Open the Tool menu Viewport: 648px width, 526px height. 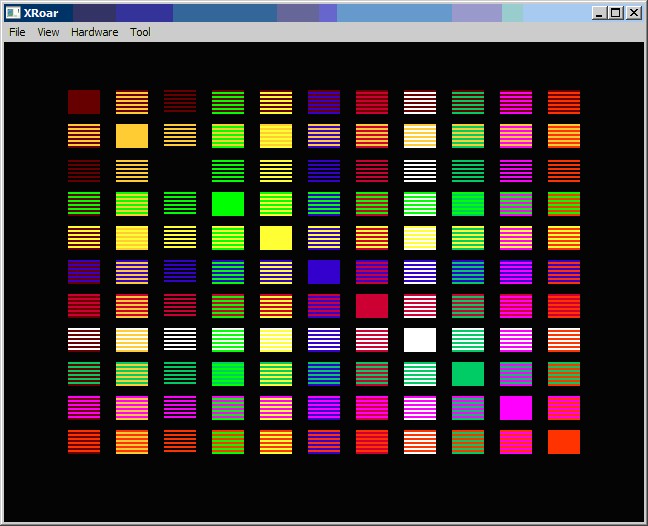[140, 32]
